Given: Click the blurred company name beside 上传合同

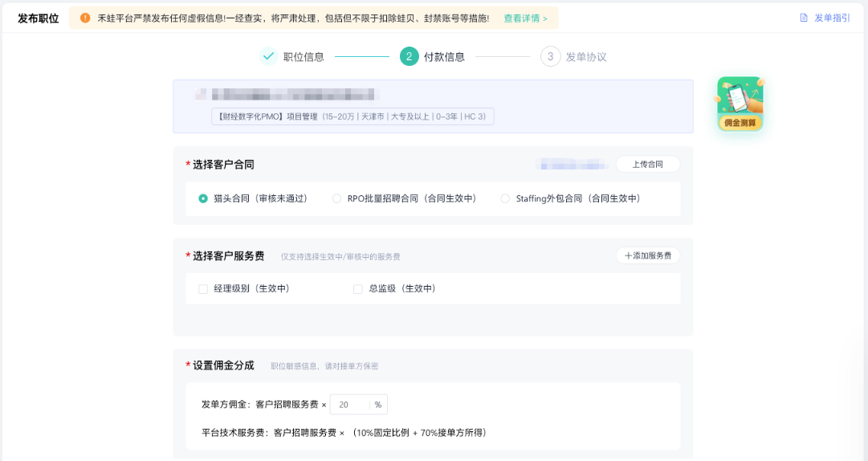Looking at the screenshot, I should (574, 165).
